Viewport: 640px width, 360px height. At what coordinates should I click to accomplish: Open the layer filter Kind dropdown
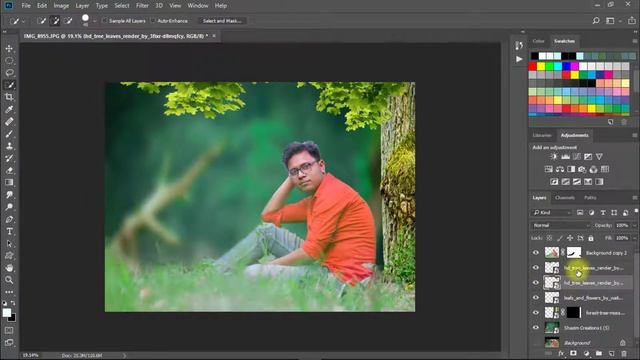point(552,213)
